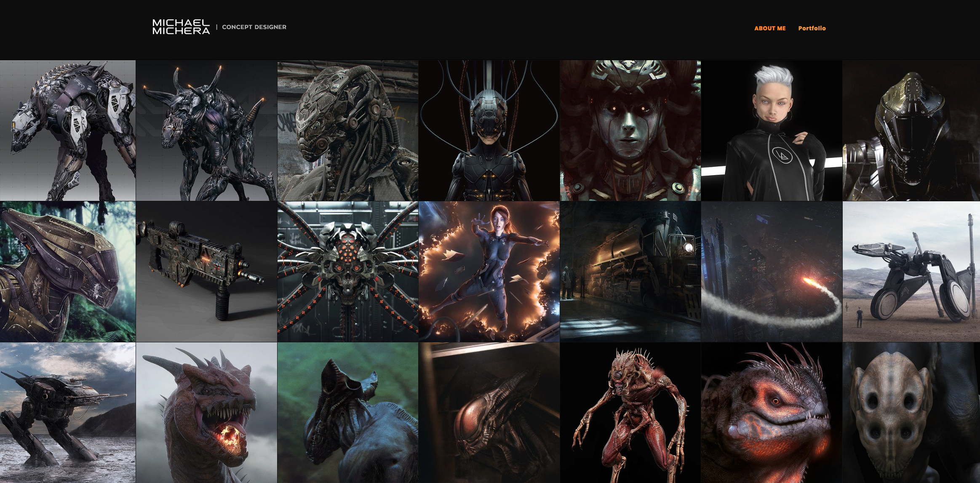This screenshot has width=980, height=483.
Task: Open the mech creature in jungle thumbnail
Action: coord(68,272)
